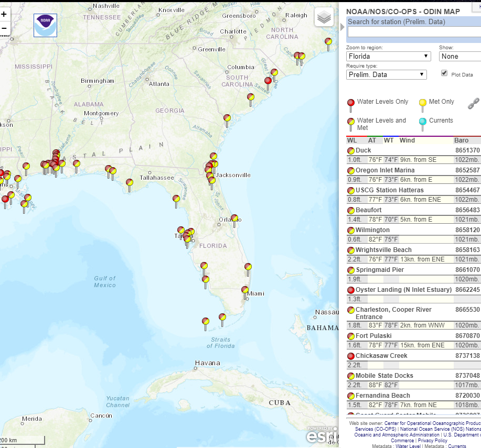
Task: Click the Duck station marker icon in list
Action: (350, 150)
